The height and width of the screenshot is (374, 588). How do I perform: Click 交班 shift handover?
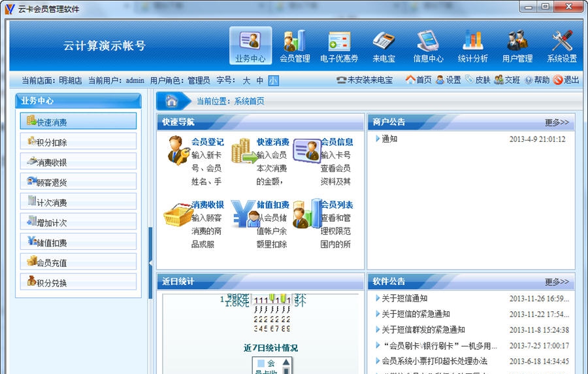click(x=507, y=80)
